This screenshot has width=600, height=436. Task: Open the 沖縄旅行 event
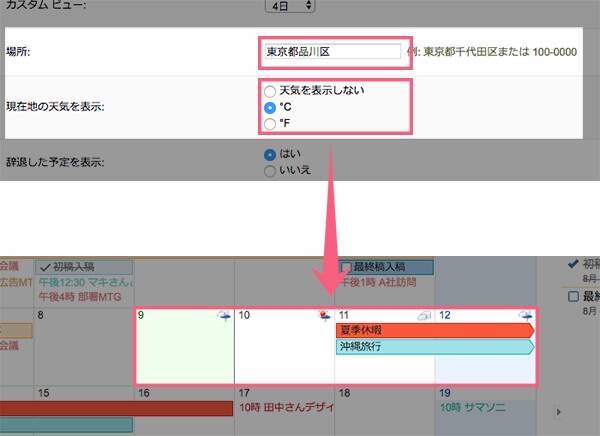[x=435, y=347]
